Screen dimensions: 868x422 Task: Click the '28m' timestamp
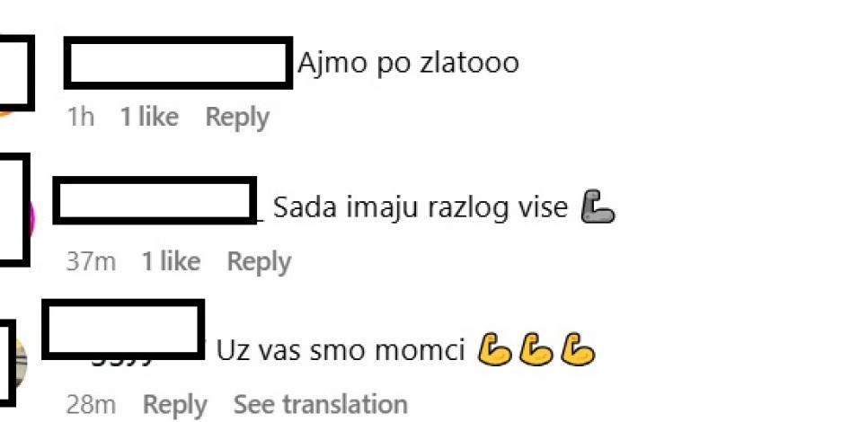[x=91, y=405]
